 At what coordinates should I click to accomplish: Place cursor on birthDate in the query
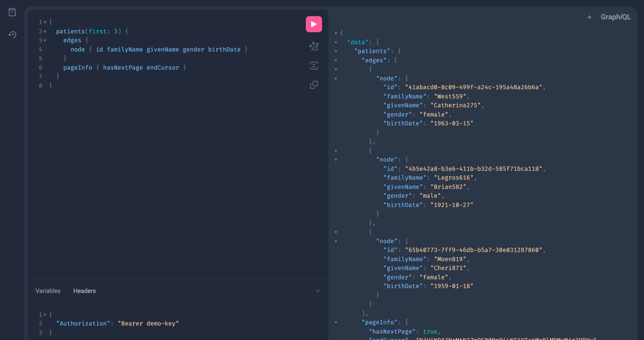(224, 50)
